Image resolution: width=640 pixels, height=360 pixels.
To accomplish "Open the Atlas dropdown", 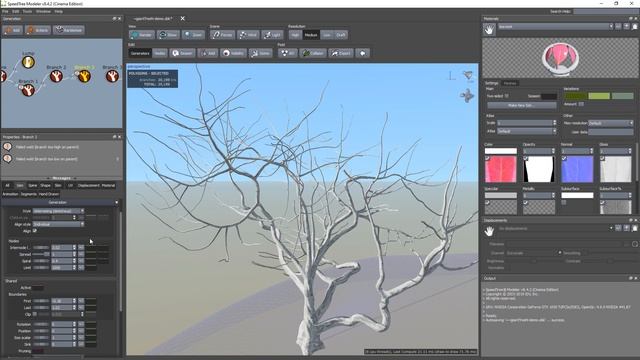I will 527,131.
